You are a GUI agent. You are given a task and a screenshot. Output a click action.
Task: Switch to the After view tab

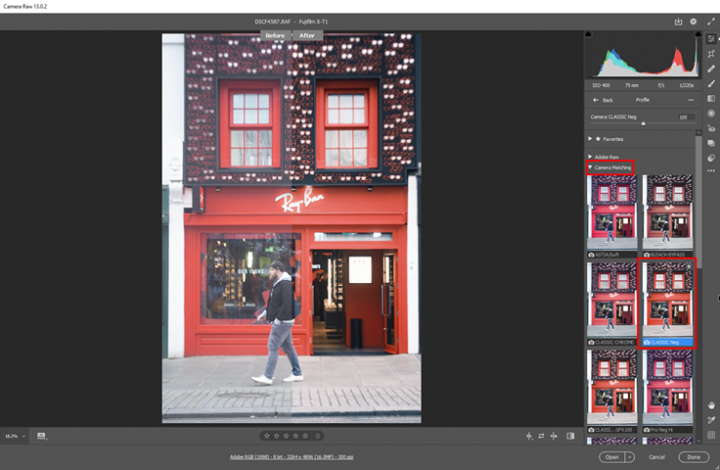307,35
